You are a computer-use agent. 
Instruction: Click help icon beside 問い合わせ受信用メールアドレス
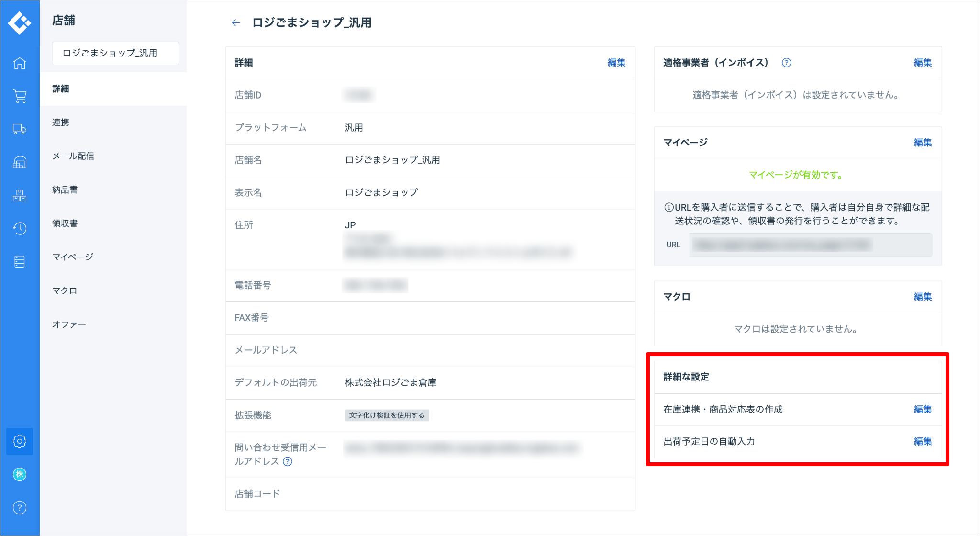(288, 461)
